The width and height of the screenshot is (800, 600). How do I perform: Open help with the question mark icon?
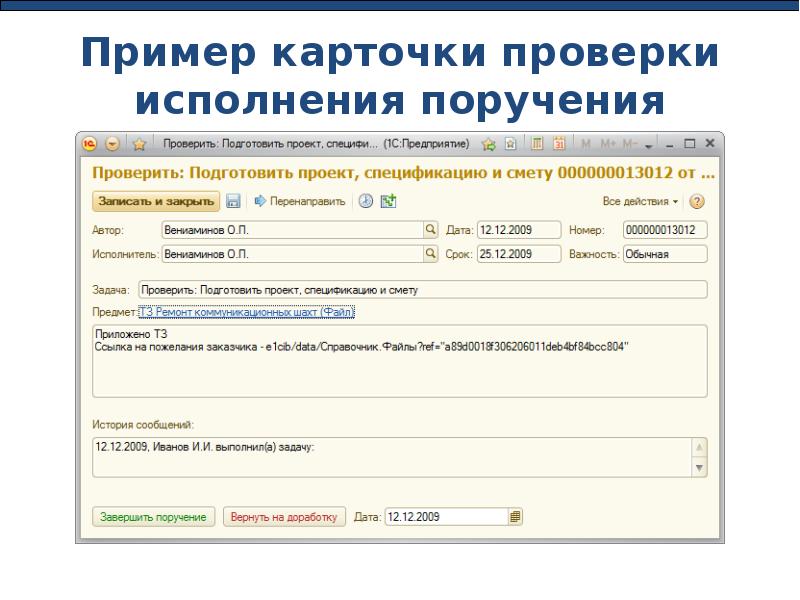click(697, 201)
